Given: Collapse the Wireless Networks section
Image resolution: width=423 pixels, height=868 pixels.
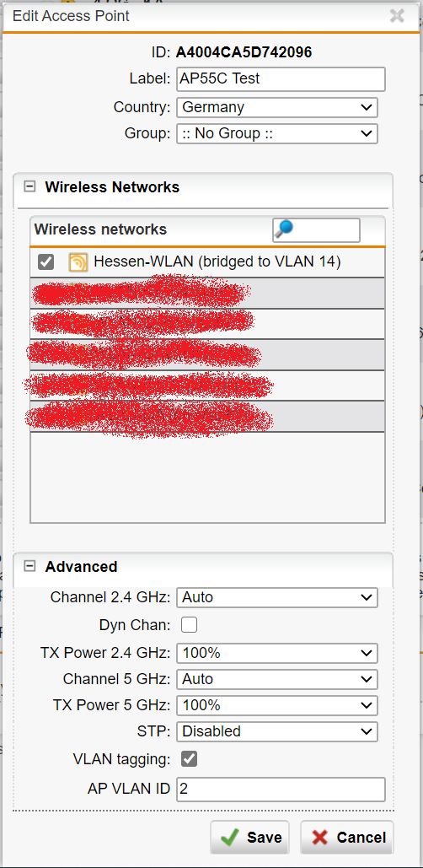Looking at the screenshot, I should (29, 186).
